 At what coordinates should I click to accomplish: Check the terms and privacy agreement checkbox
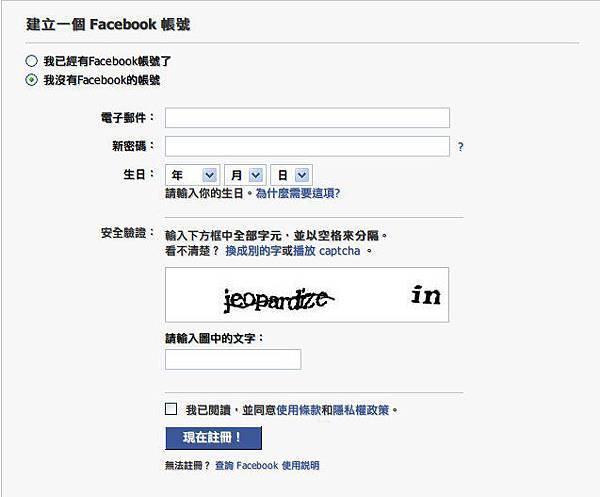click(171, 409)
